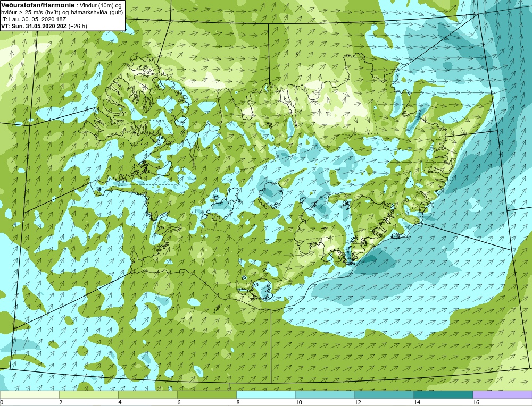Click the legend value label '6'
The width and height of the screenshot is (532, 406).
179,402
